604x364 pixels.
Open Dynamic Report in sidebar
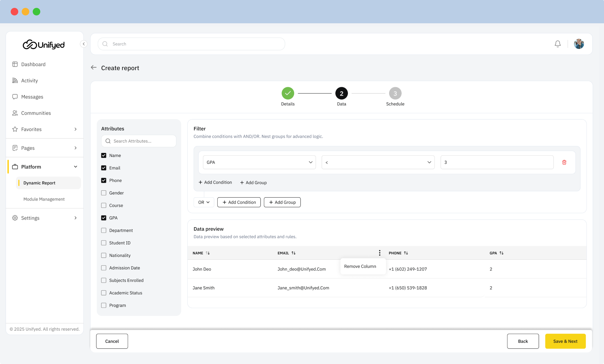(48, 183)
